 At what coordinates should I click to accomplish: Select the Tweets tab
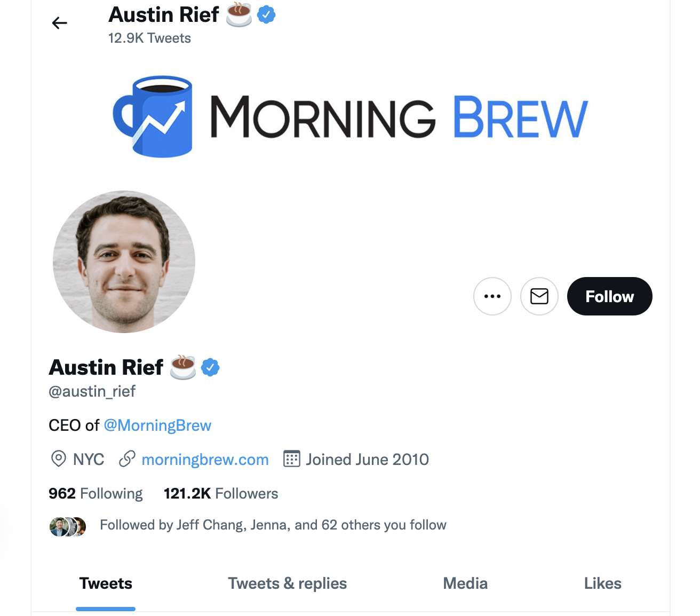coord(106,583)
